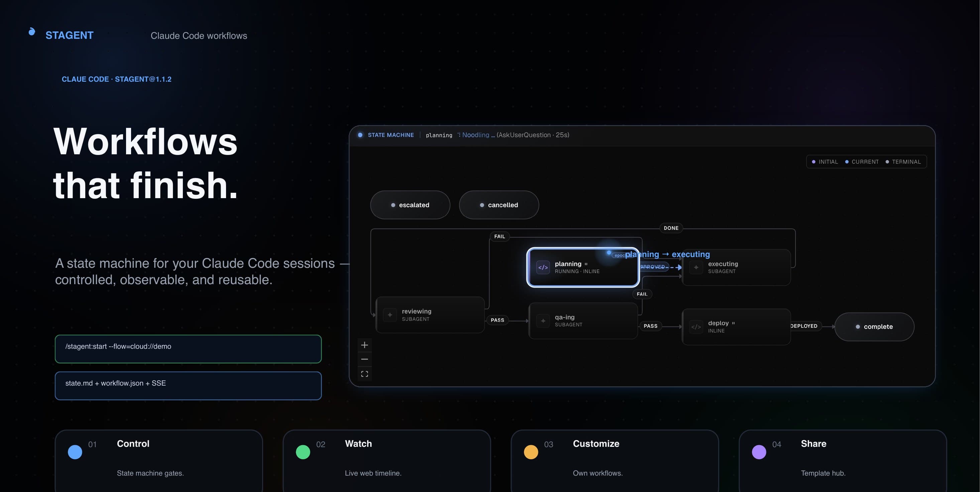Click the complete node status dot
The image size is (980, 492).
(858, 327)
